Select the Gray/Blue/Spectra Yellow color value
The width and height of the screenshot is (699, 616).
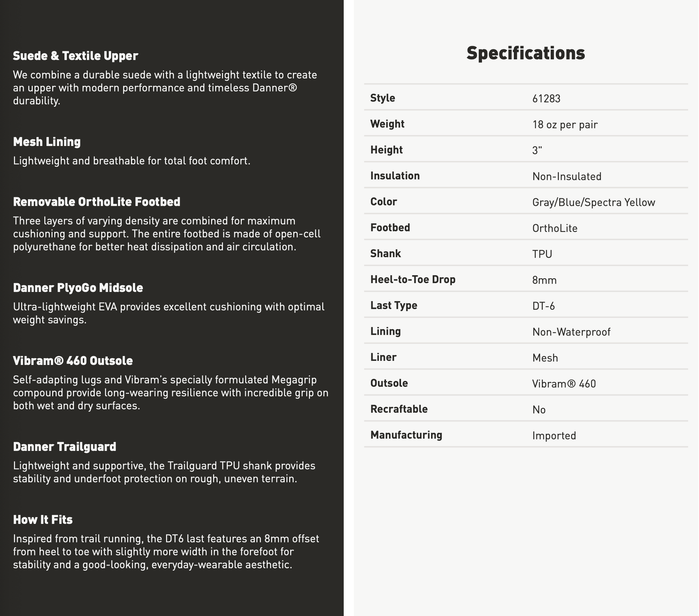(593, 202)
